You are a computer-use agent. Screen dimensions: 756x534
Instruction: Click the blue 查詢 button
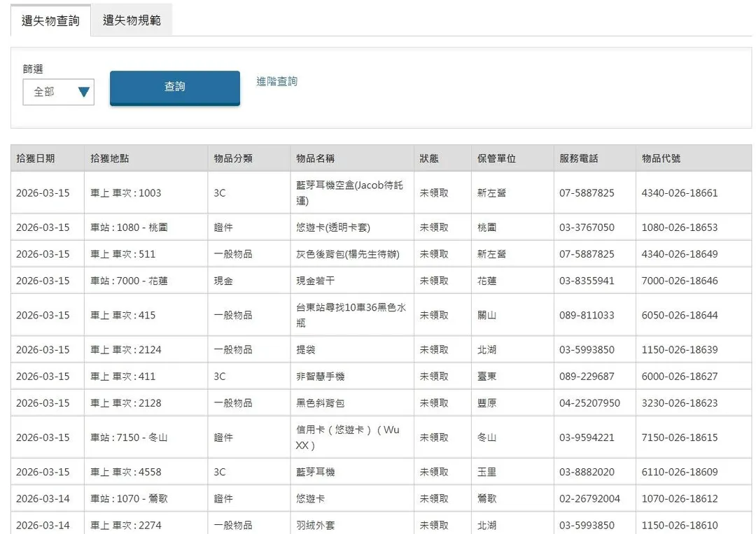tap(174, 87)
